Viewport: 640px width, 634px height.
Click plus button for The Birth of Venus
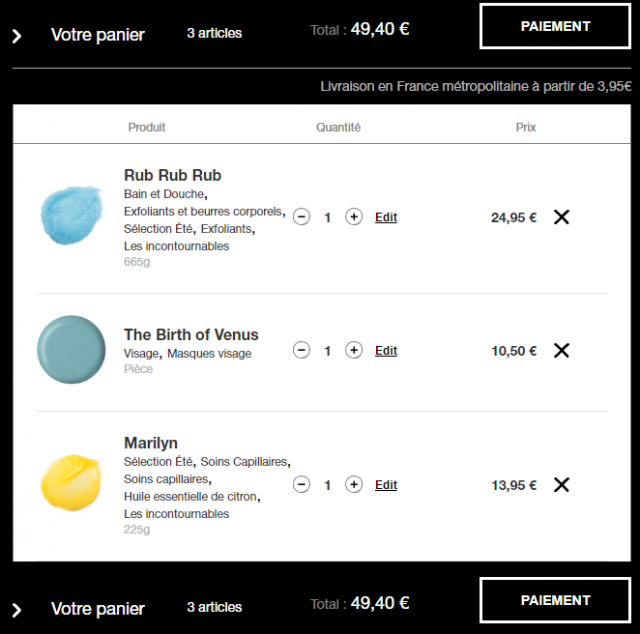point(354,350)
